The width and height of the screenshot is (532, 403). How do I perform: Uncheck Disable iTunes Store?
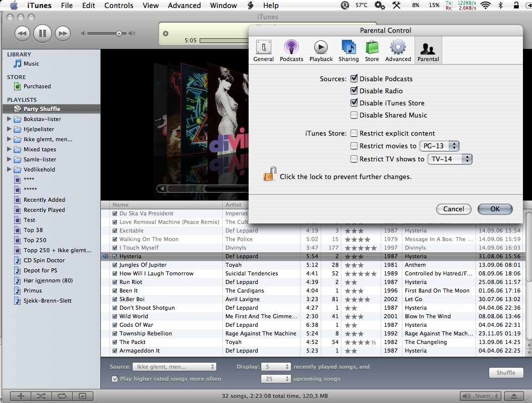click(x=354, y=102)
